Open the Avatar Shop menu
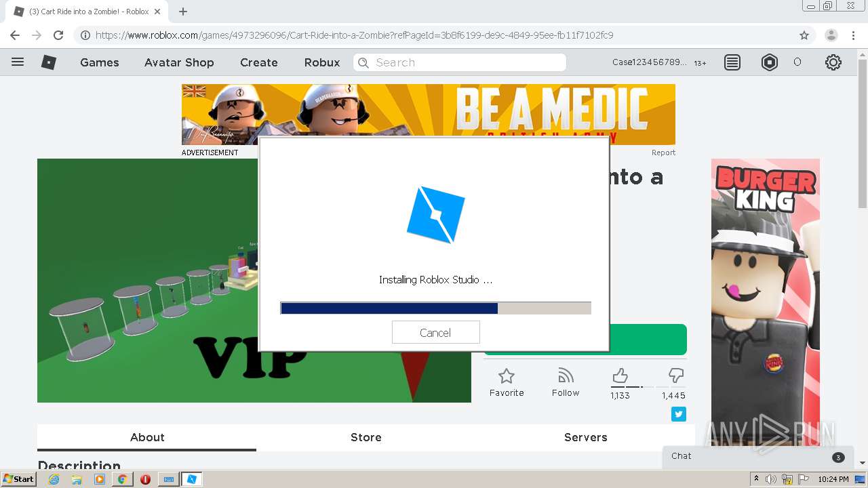 (179, 62)
